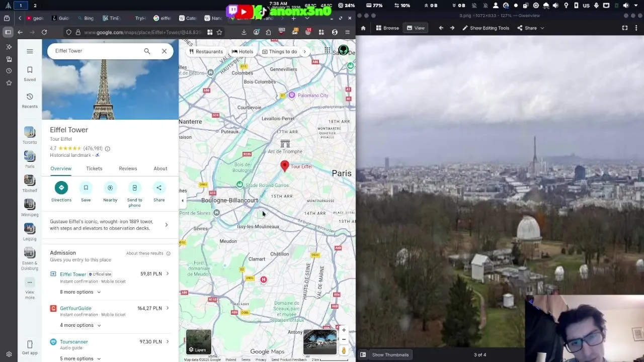
Task: Switch Gwenview to Browse mode
Action: pyautogui.click(x=387, y=28)
